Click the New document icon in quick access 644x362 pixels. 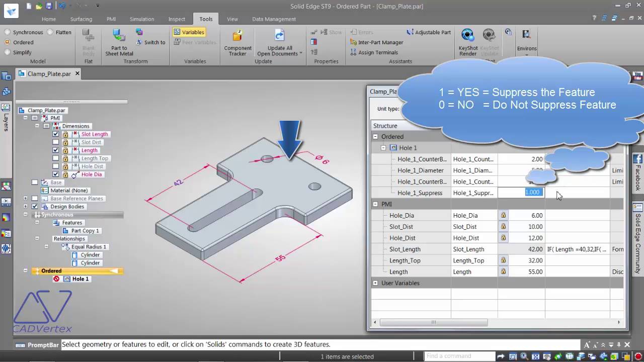(x=29, y=6)
